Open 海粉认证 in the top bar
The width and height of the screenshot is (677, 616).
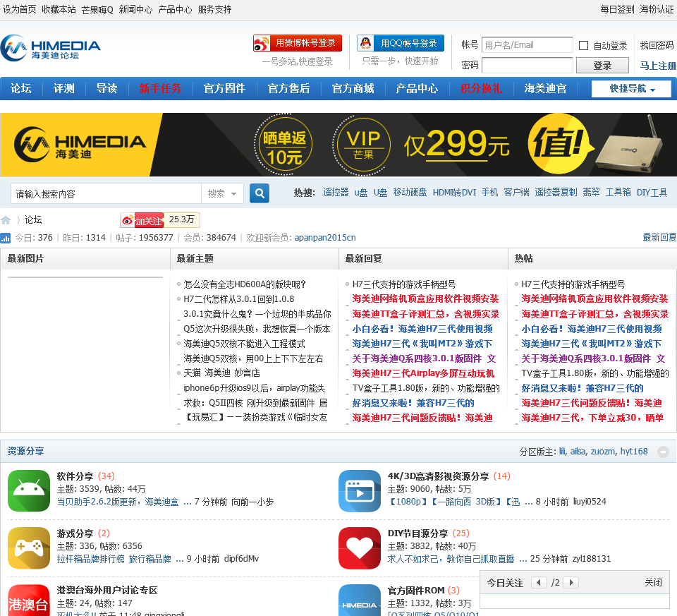pos(657,9)
